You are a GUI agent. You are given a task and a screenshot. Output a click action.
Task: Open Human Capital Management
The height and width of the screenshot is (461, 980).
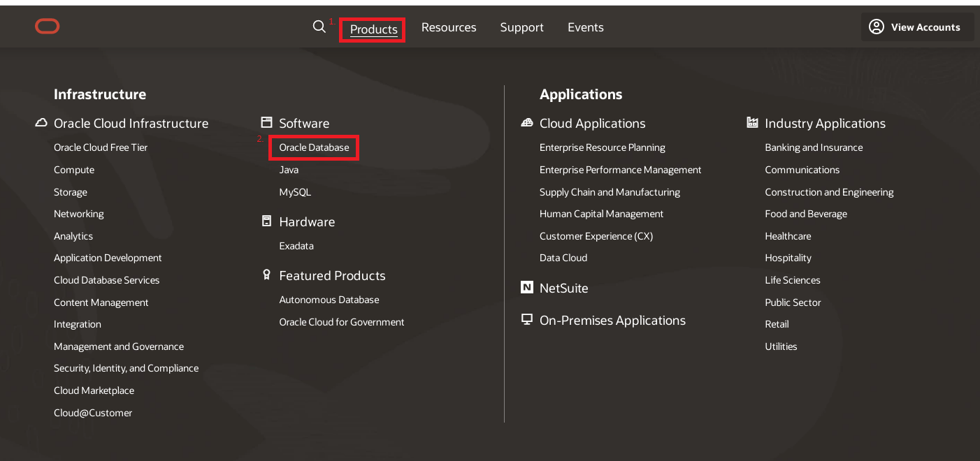602,214
